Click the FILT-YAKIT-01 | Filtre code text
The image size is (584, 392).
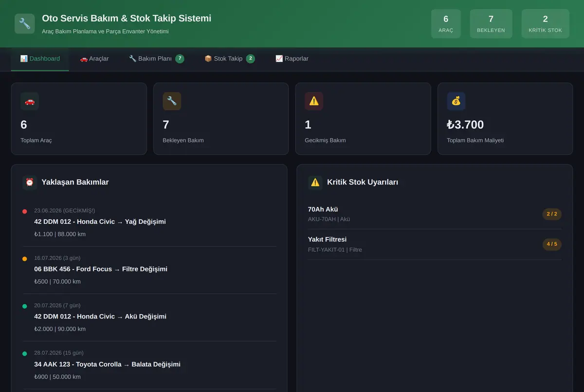point(335,250)
